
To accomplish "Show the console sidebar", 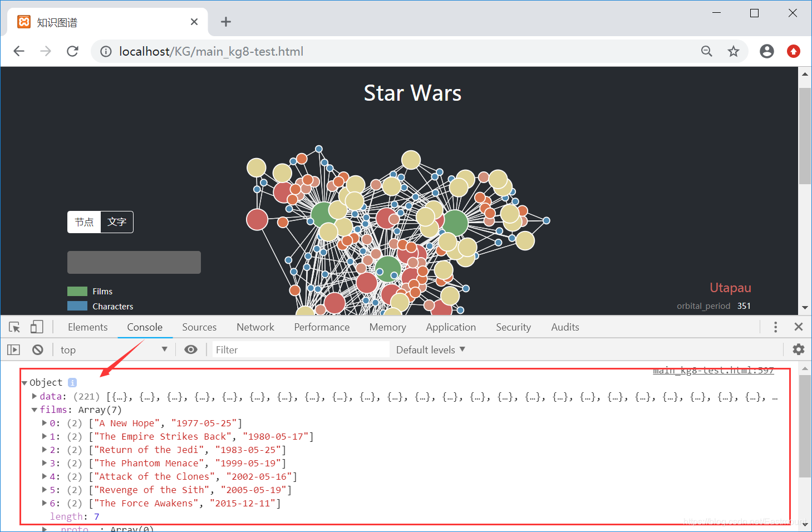I will [13, 349].
